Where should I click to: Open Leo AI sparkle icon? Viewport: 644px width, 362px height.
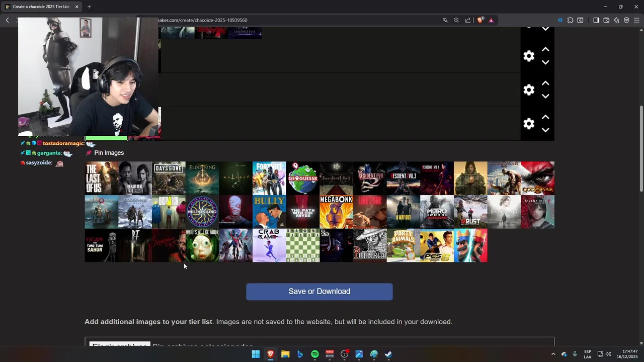[x=616, y=20]
